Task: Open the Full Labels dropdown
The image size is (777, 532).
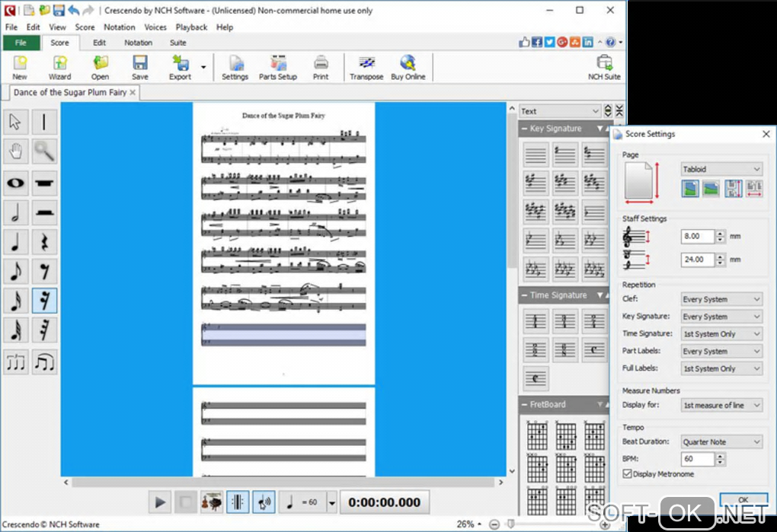Action: point(721,368)
